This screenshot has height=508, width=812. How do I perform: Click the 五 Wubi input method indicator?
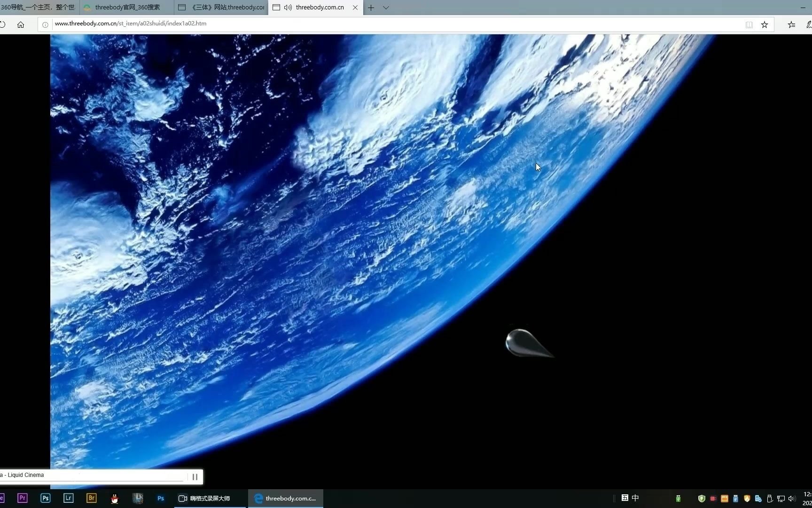click(x=625, y=498)
